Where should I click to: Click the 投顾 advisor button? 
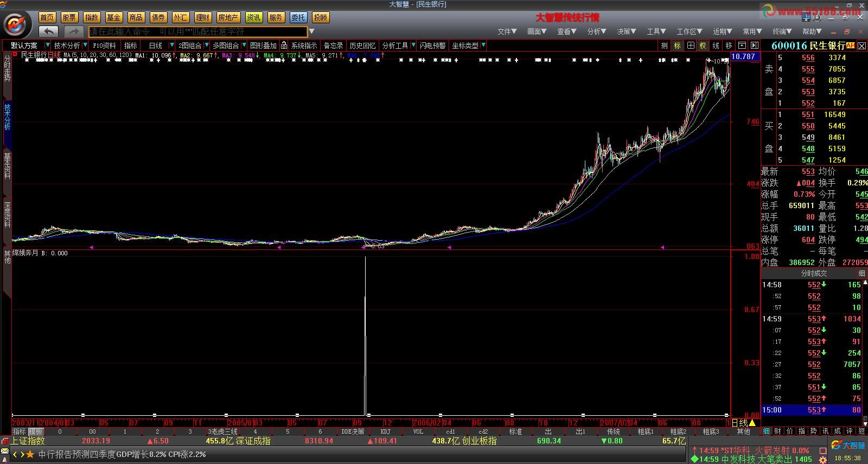click(321, 17)
